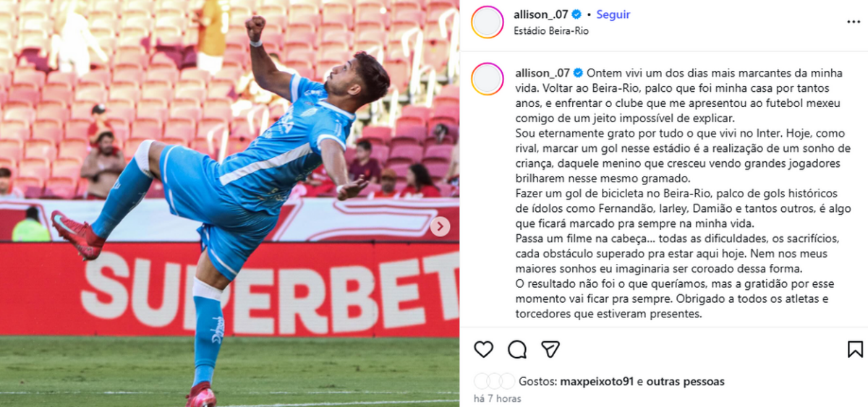This screenshot has height=407, width=868.
Task: Click the há 7 horas timestamp
Action: coord(496,398)
